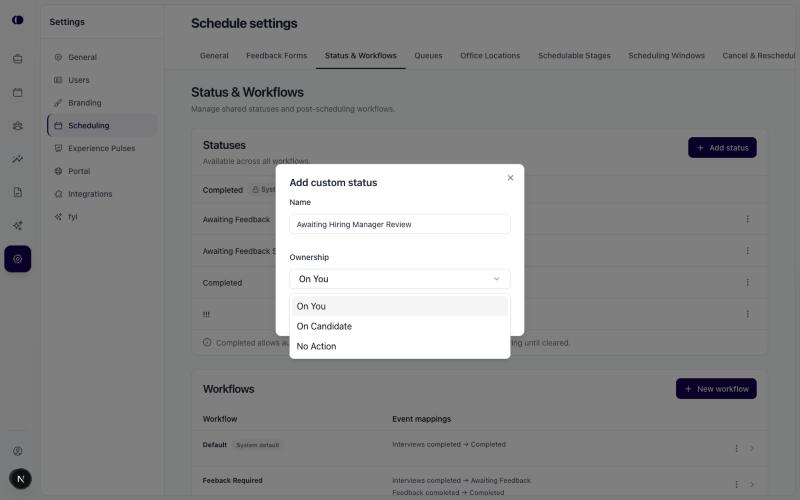Open the account profile icon near bottom

click(18, 451)
